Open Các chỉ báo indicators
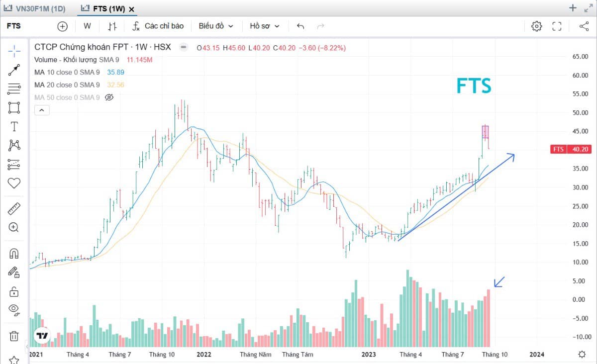 [158, 26]
